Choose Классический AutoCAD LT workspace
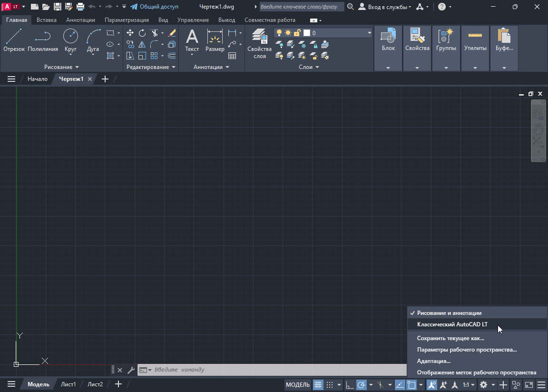Image resolution: width=548 pixels, height=392 pixels. (x=452, y=324)
